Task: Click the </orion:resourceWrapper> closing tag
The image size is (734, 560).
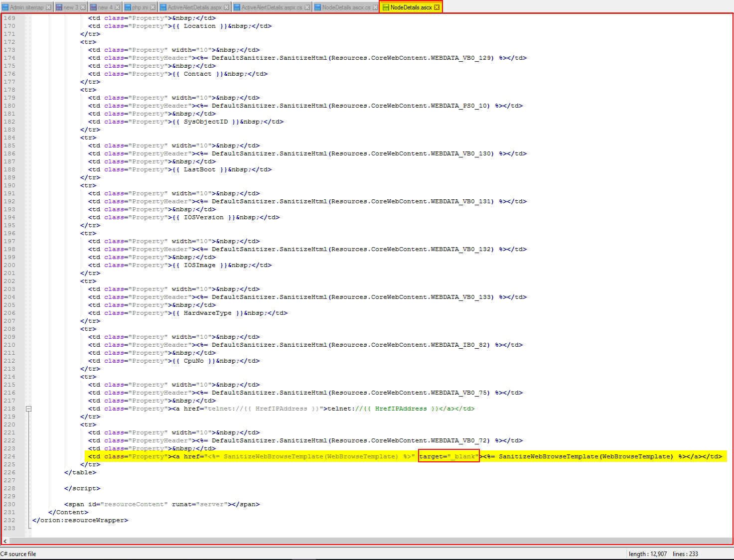Action: tap(80, 520)
